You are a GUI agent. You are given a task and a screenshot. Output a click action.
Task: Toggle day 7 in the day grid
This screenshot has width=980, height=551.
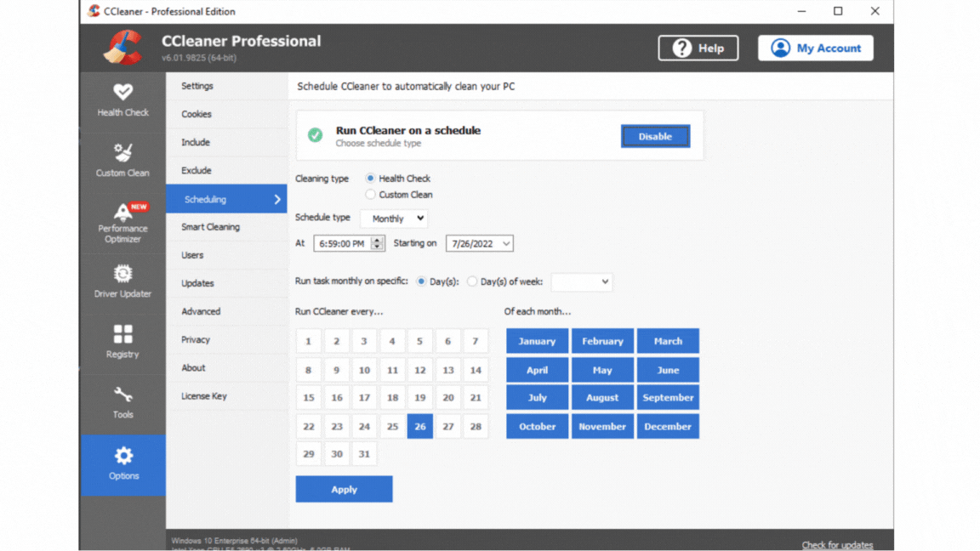point(476,341)
